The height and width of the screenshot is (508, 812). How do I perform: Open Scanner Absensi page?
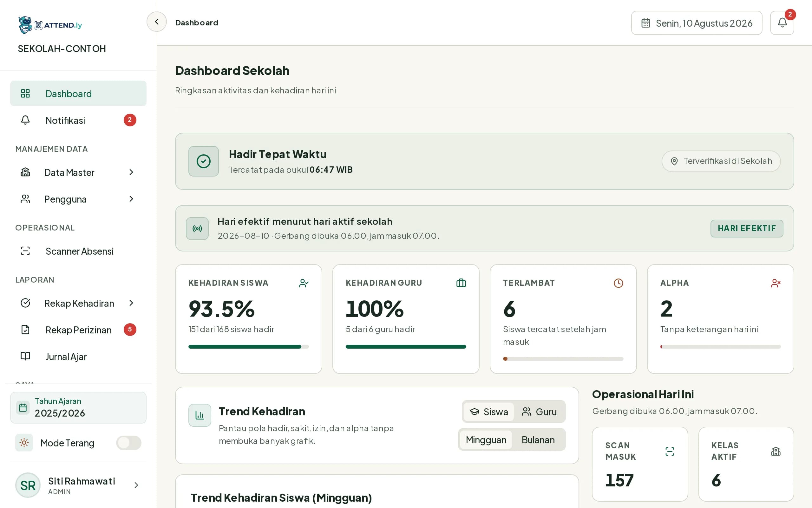(x=78, y=251)
